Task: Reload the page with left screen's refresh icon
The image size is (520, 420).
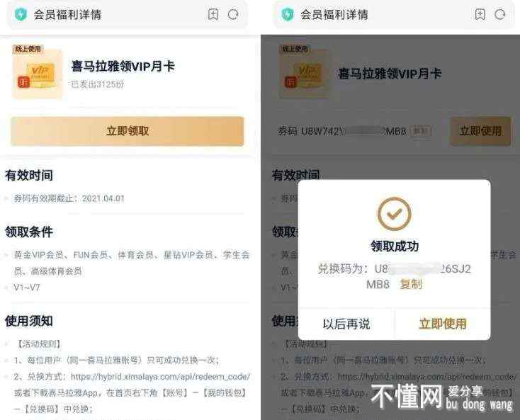Action: click(233, 15)
